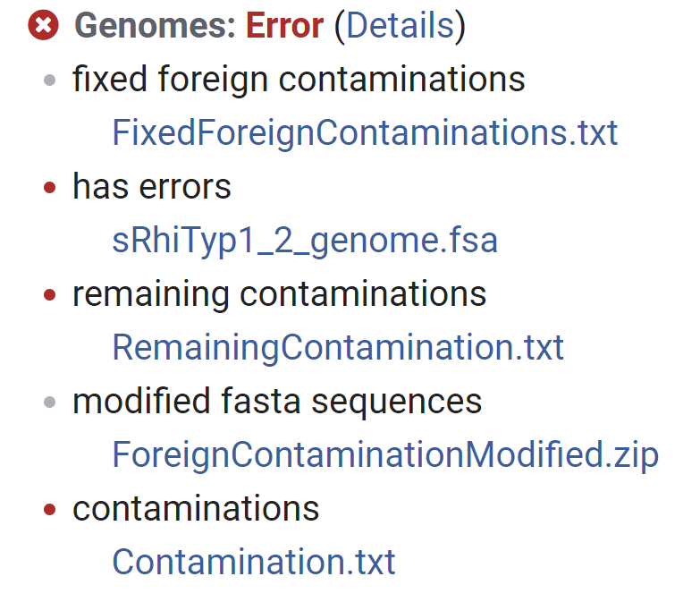Select the 'has errors' label text
Viewport: 700px width, 602px height.
152,187
